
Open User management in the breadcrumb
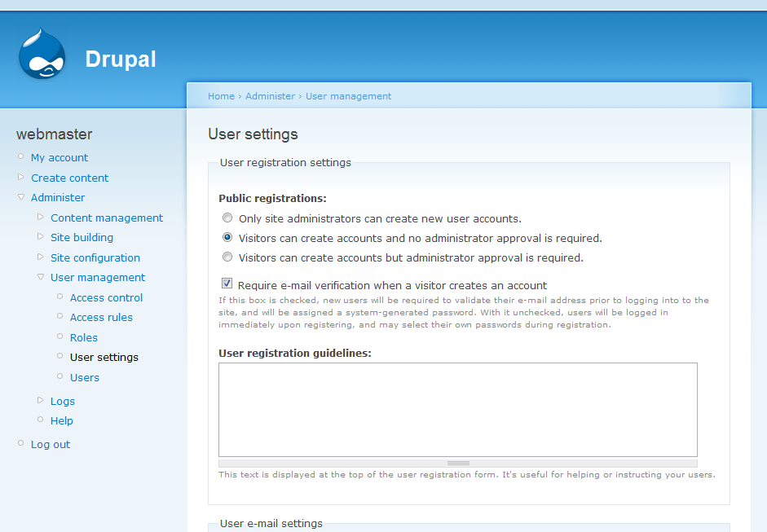click(x=348, y=96)
